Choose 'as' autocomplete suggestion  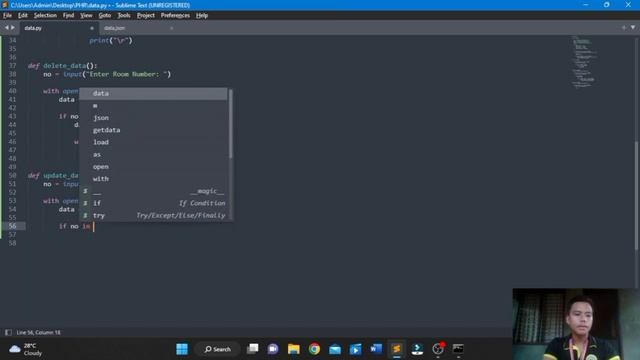[x=153, y=155]
